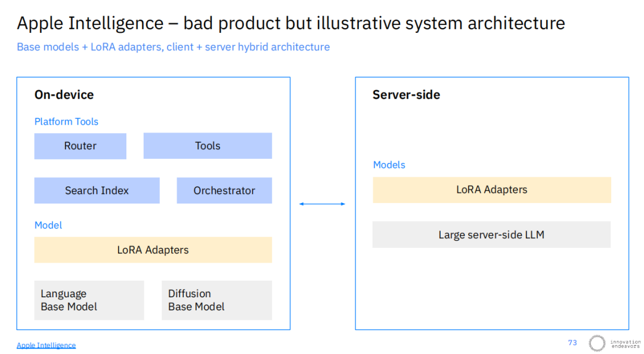The width and height of the screenshot is (644, 354).
Task: Click the Models label in Server-side panel
Action: click(x=389, y=165)
